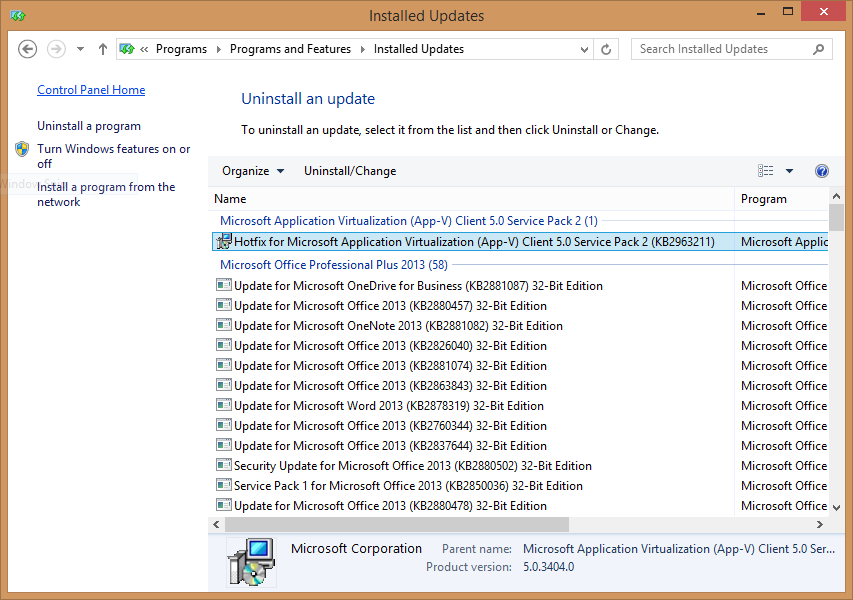Open the More options view dropdown arrow
Viewport: 853px width, 600px height.
pyautogui.click(x=789, y=171)
